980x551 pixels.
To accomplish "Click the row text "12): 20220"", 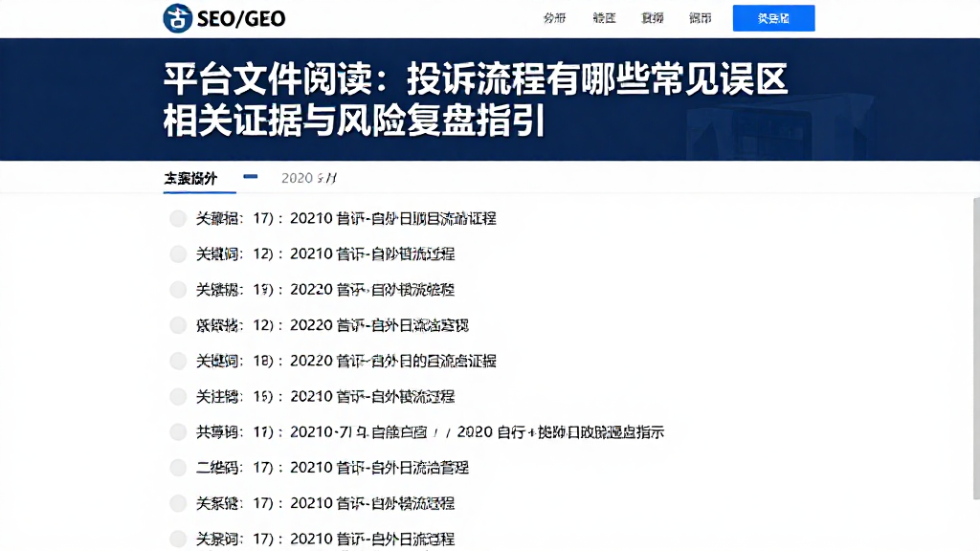I will (x=332, y=325).
